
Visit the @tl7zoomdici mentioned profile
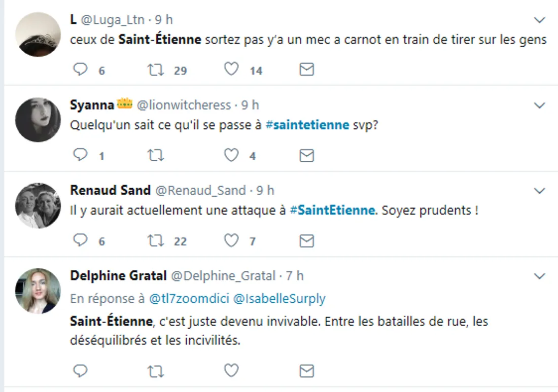tap(188, 299)
